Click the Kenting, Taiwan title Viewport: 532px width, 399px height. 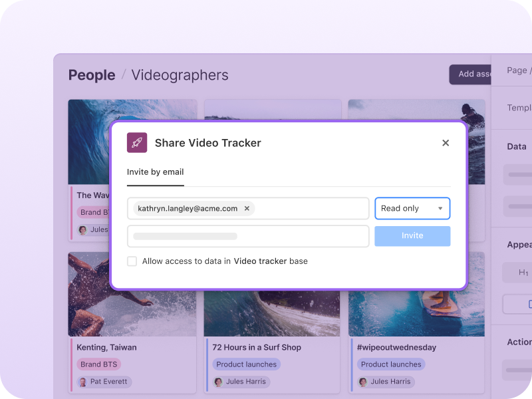pyautogui.click(x=106, y=347)
